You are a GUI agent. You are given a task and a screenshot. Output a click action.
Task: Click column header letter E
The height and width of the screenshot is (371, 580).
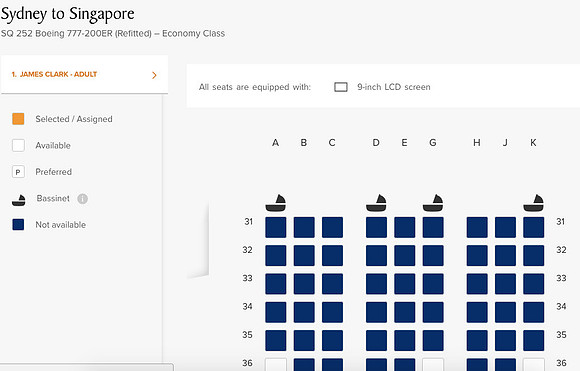(404, 143)
